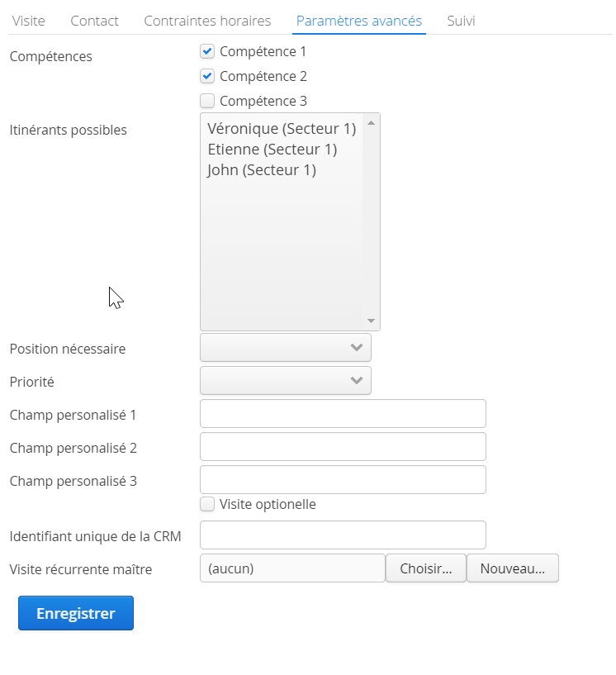
Task: Uncheck the Compétence 1 checkbox
Action: tap(207, 52)
